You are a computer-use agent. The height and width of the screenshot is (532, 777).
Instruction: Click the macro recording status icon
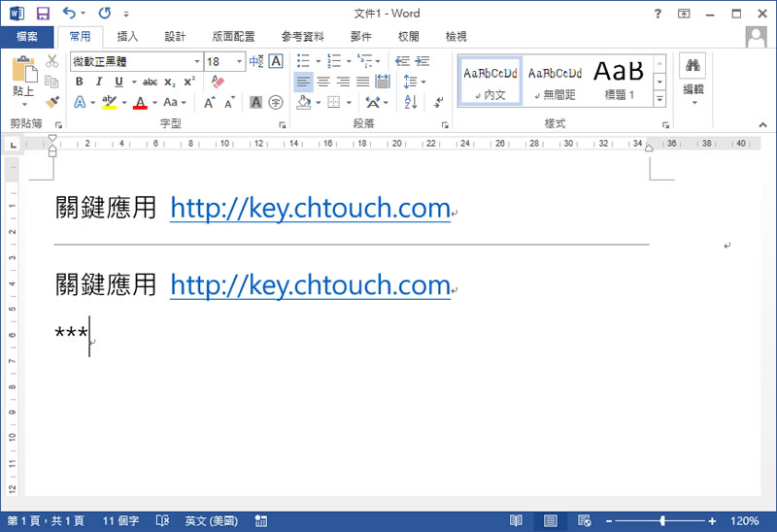[x=261, y=520]
